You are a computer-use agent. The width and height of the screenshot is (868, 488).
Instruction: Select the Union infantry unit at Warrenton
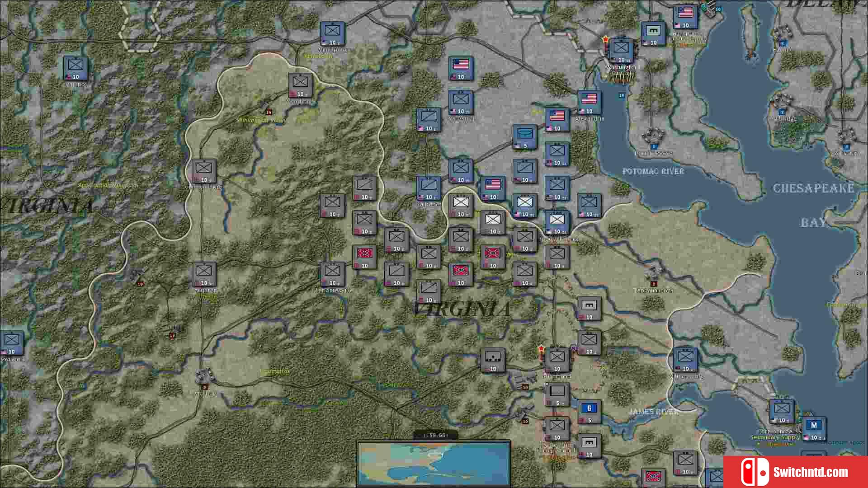click(461, 103)
